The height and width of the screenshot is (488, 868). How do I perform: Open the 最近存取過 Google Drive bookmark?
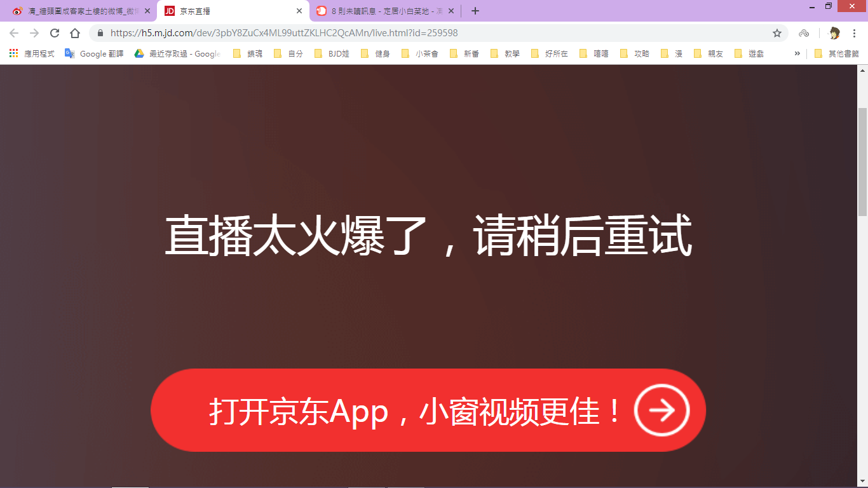coord(177,54)
